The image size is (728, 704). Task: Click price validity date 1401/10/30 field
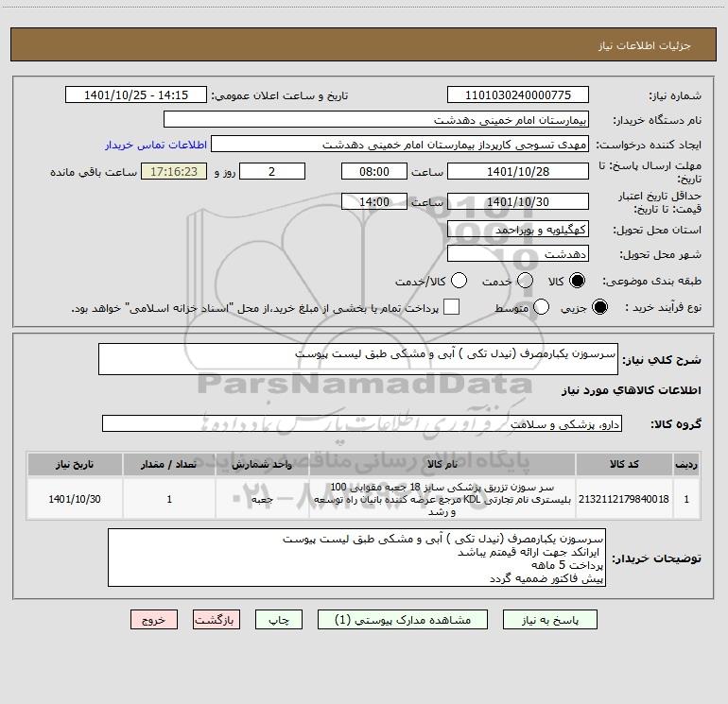pyautogui.click(x=518, y=201)
